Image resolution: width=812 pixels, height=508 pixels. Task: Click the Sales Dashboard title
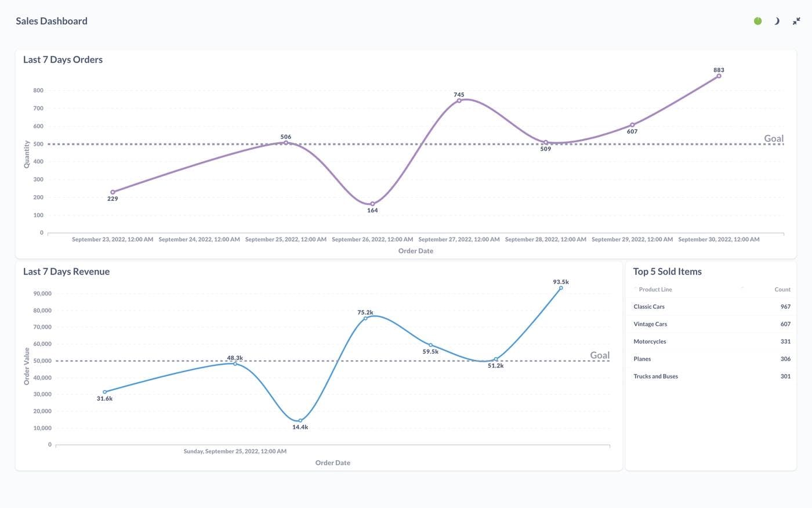52,21
